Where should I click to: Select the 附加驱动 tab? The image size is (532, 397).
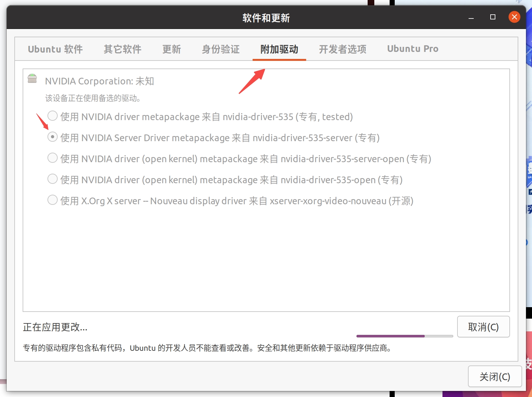click(x=279, y=49)
